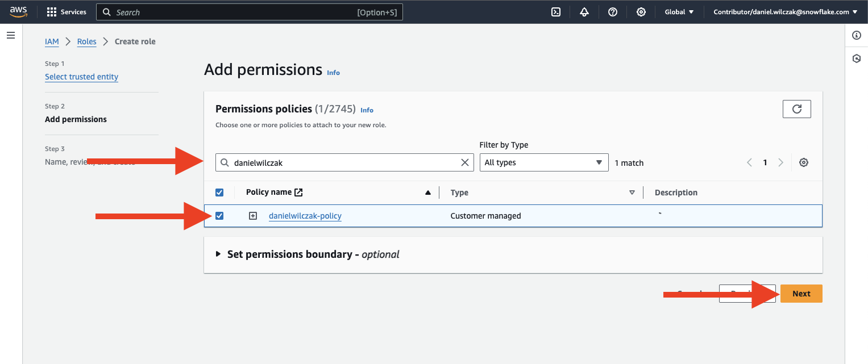The width and height of the screenshot is (868, 364).
Task: Toggle the select-all policies checkbox
Action: click(220, 193)
